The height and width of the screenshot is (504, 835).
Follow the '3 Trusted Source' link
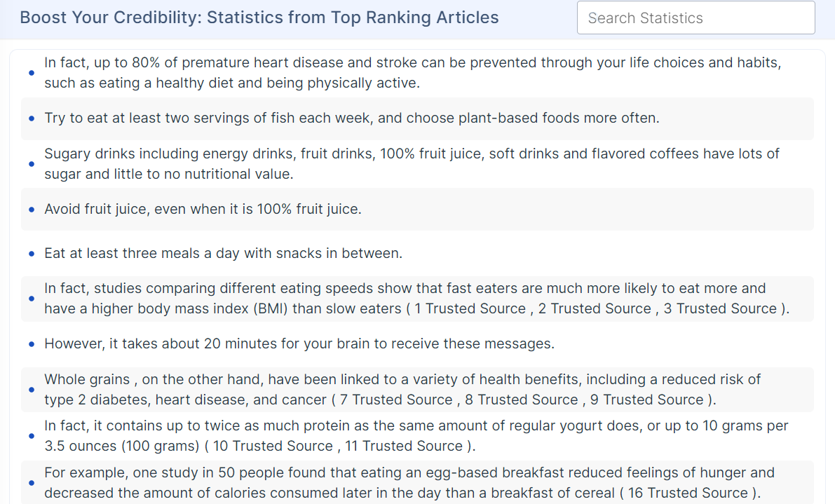coord(720,309)
